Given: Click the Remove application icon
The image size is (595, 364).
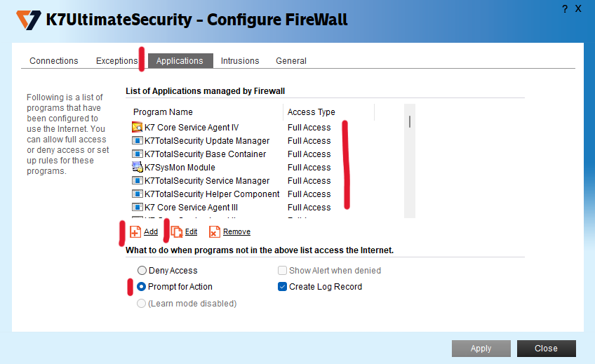Looking at the screenshot, I should click(215, 232).
